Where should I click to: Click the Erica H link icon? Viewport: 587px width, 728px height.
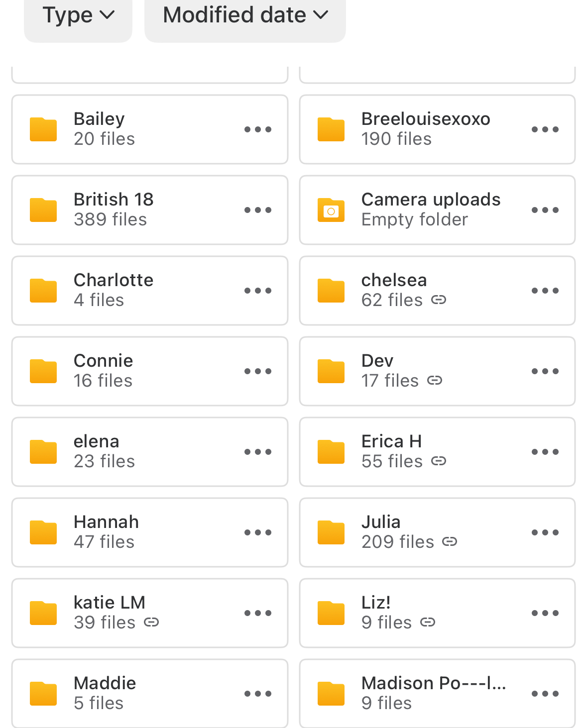439,461
